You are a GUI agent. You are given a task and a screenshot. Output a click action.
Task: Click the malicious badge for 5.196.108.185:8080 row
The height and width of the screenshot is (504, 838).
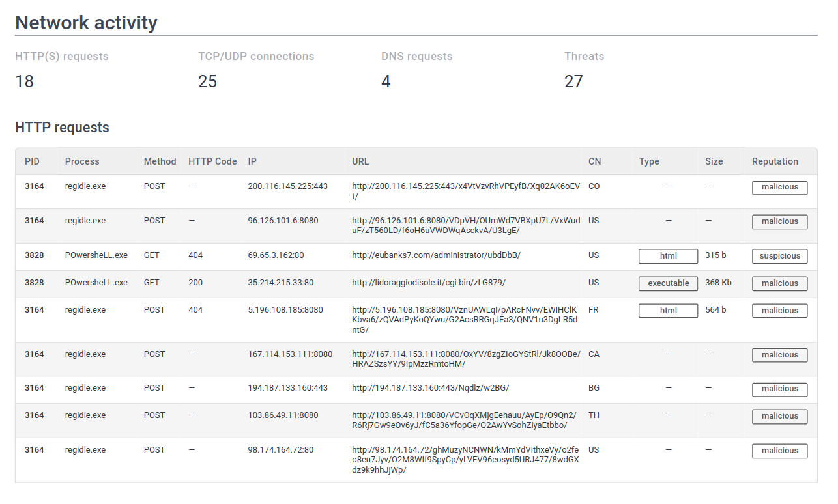point(779,311)
